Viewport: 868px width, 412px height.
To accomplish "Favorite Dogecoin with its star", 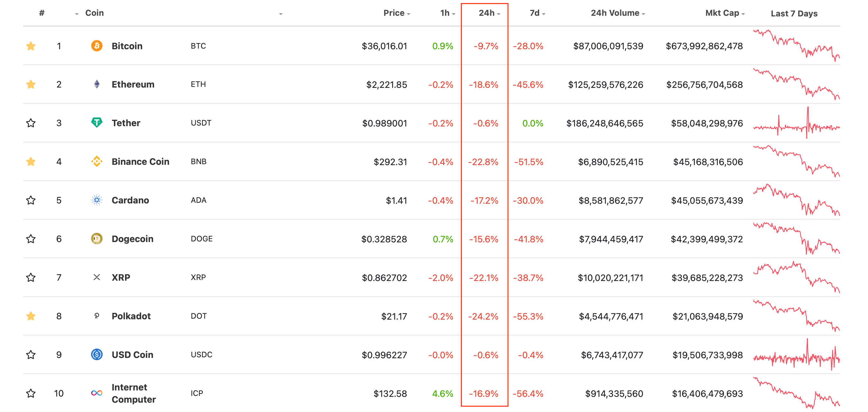I will [31, 239].
